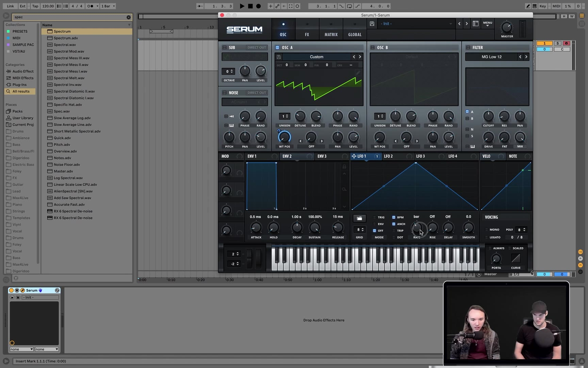
Task: Open the Serum device wrench icon
Action: [22, 290]
